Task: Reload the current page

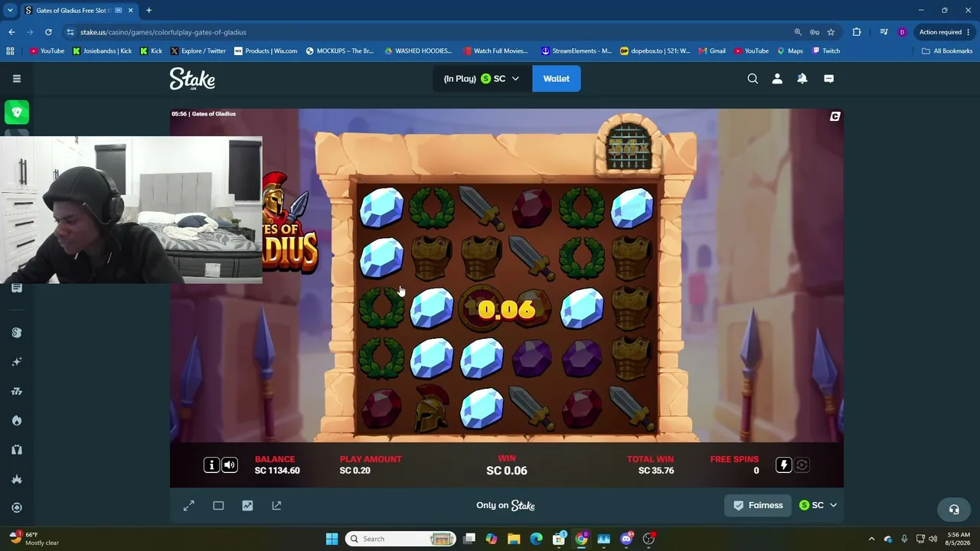Action: pos(48,32)
